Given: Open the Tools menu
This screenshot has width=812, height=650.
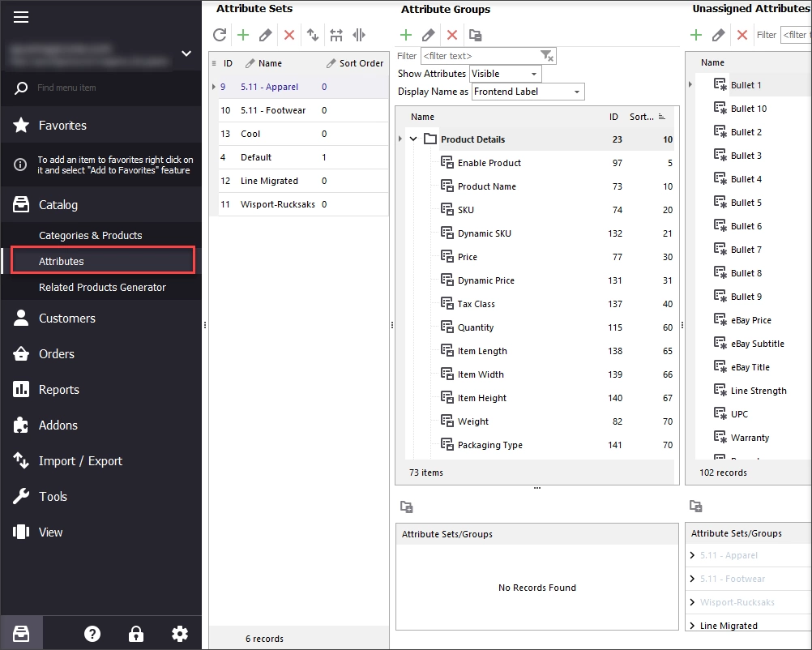Looking at the screenshot, I should (101, 496).
